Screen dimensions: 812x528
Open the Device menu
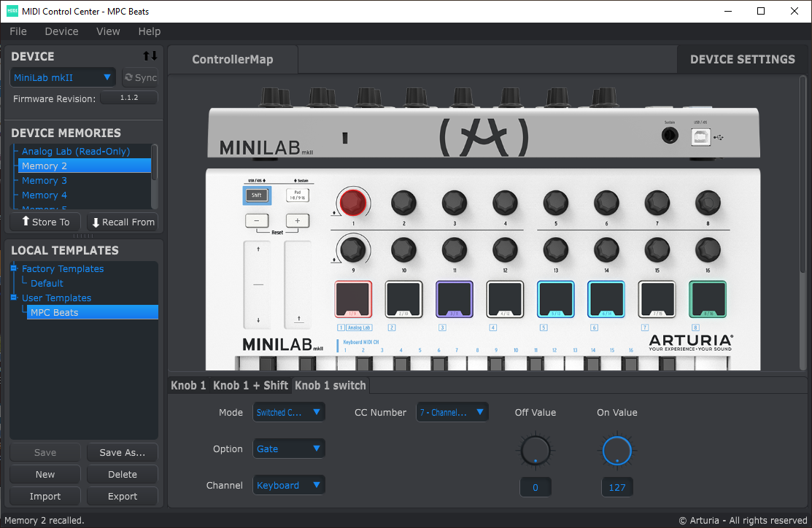pos(61,31)
